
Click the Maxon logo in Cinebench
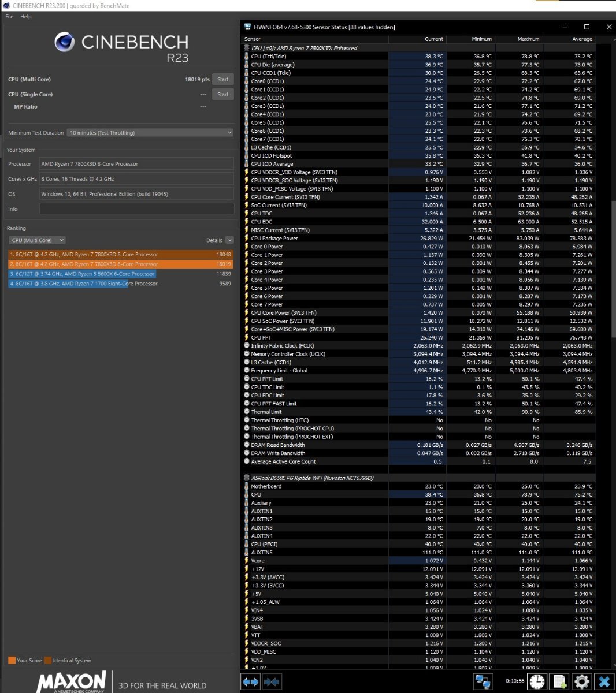coord(71,681)
